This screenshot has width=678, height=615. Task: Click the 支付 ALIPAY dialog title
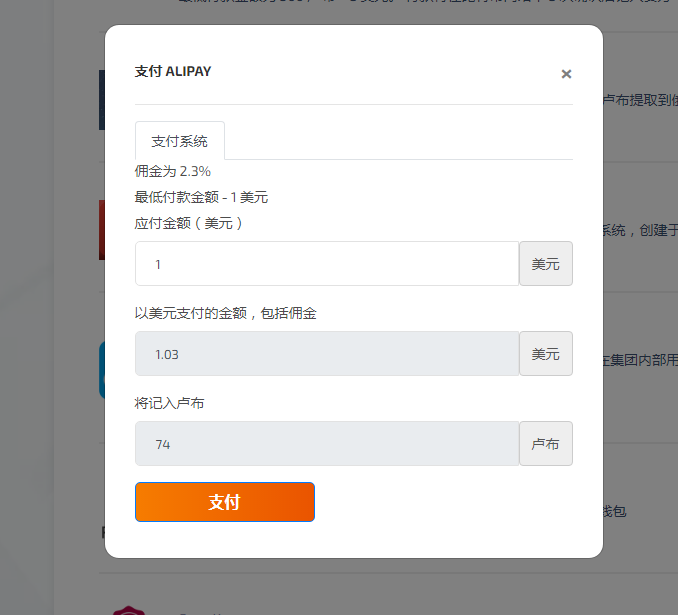(173, 72)
